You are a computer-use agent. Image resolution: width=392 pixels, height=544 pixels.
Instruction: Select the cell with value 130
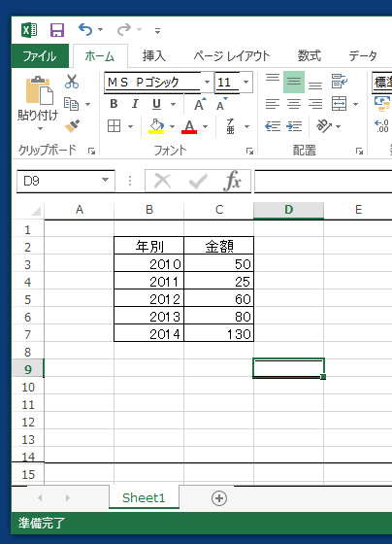tap(219, 334)
